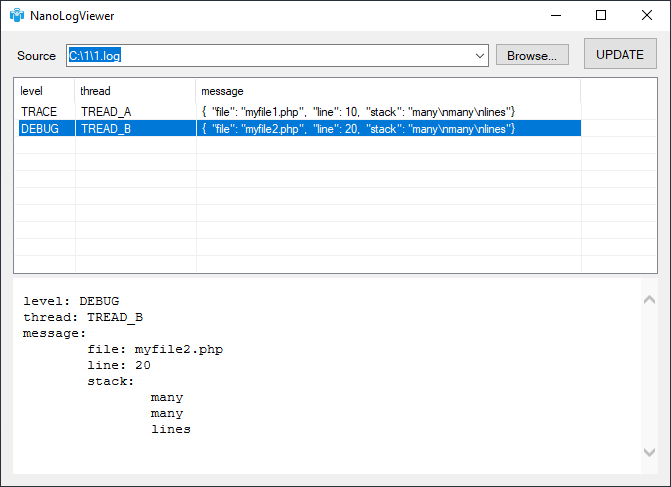The image size is (671, 487).
Task: Minimize the NanoLogViewer window
Action: click(556, 15)
